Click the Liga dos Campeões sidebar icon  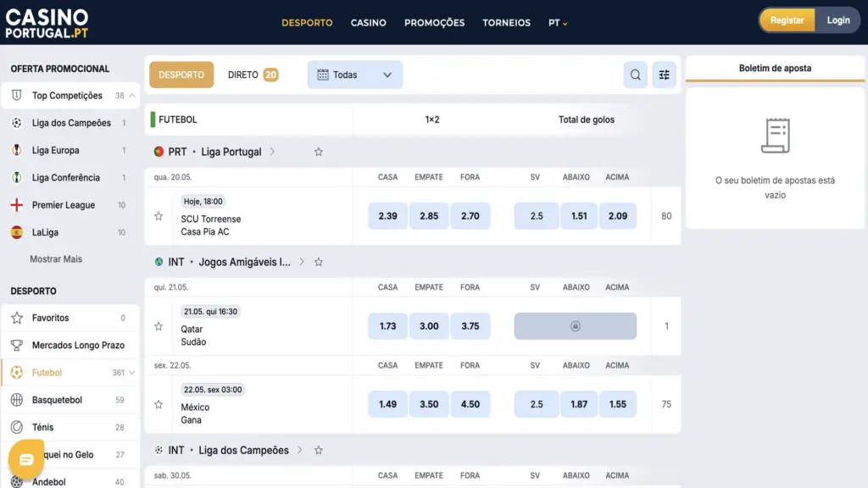pos(17,123)
